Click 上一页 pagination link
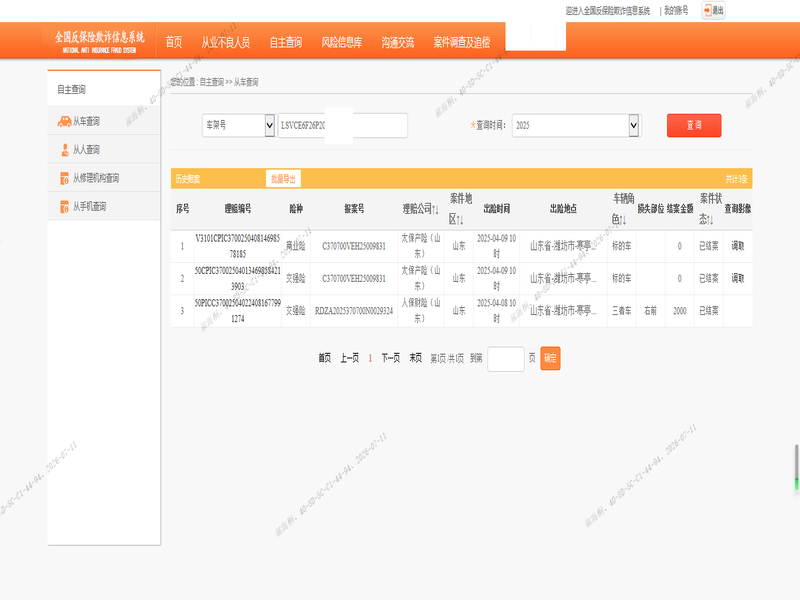Image resolution: width=800 pixels, height=600 pixels. coord(349,358)
